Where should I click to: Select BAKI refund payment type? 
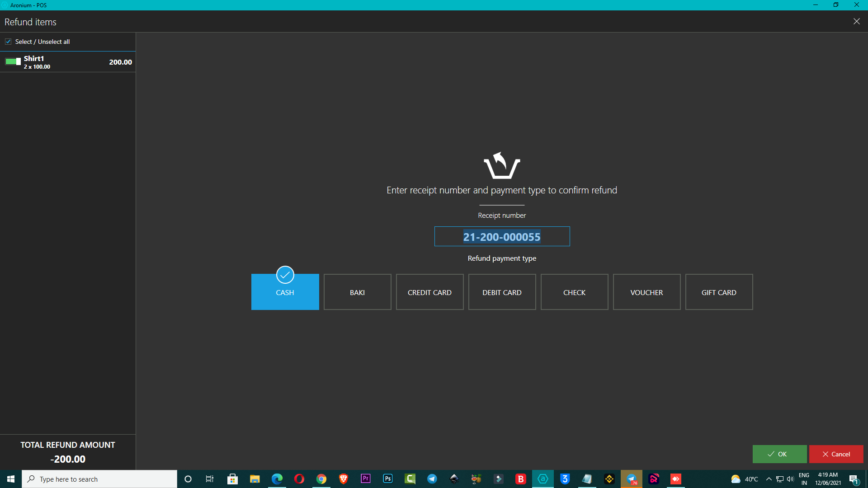[x=357, y=292]
